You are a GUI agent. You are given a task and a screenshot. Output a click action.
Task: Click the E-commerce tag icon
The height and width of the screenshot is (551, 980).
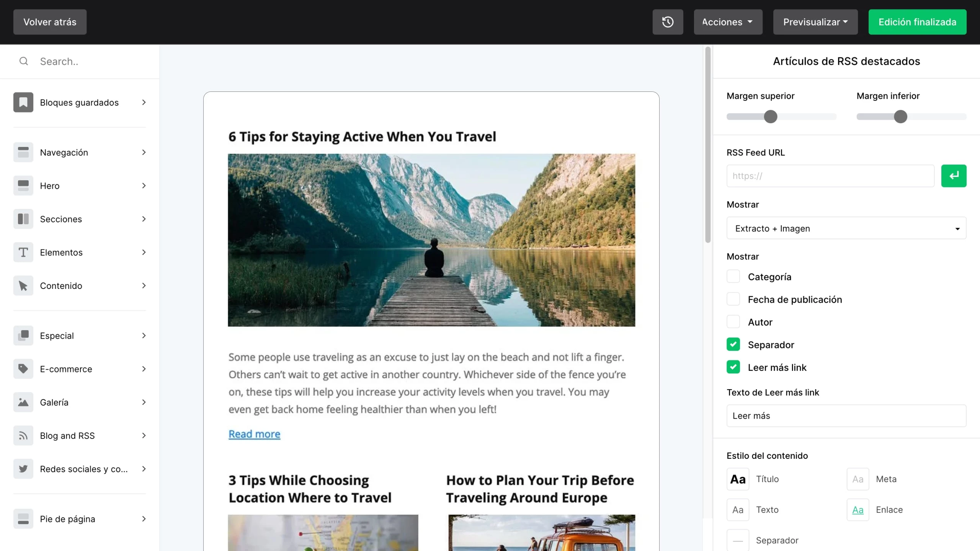[x=23, y=369]
